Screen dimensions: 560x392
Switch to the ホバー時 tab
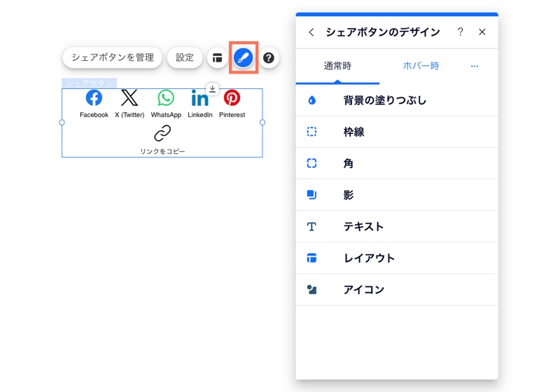(421, 66)
